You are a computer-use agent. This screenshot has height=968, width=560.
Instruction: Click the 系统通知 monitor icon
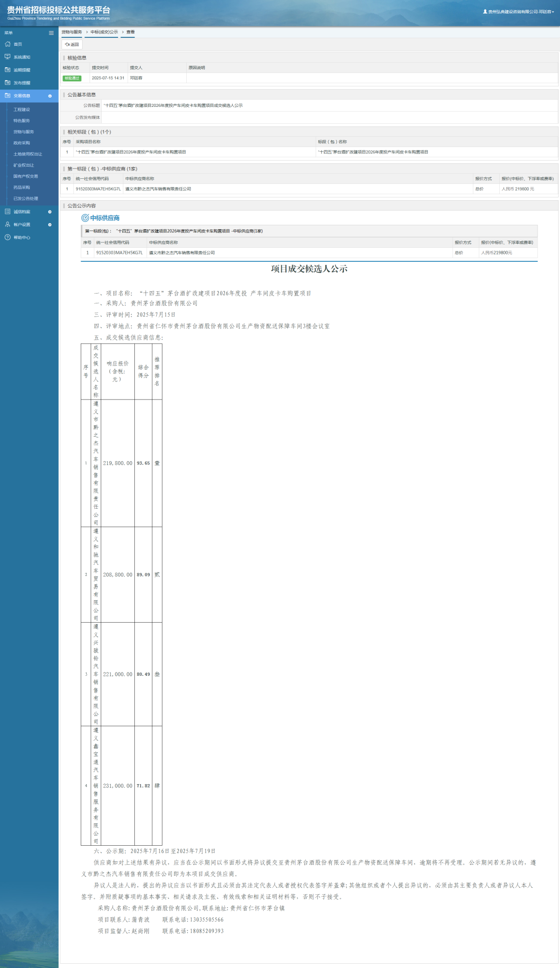pos(7,57)
